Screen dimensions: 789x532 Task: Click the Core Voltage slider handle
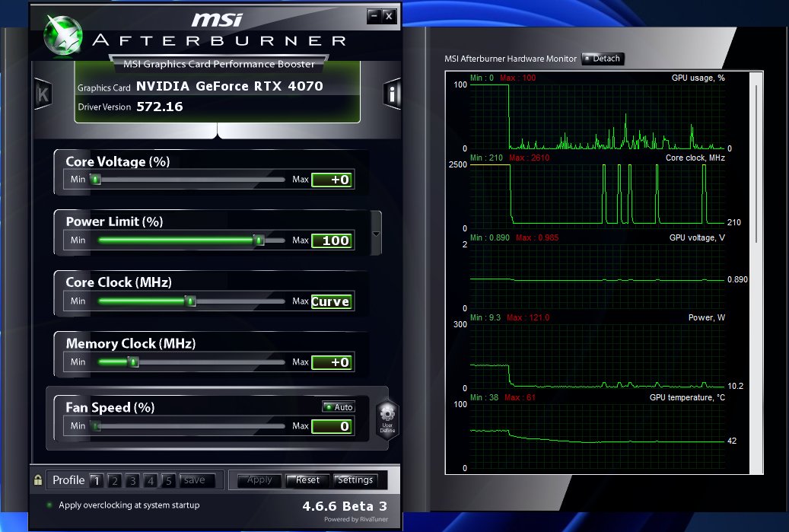pyautogui.click(x=95, y=179)
